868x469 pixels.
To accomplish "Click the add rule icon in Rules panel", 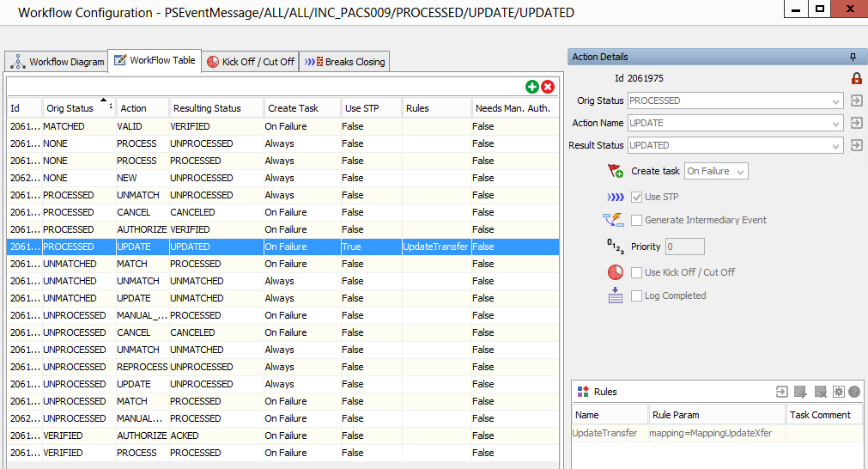I will click(x=800, y=392).
